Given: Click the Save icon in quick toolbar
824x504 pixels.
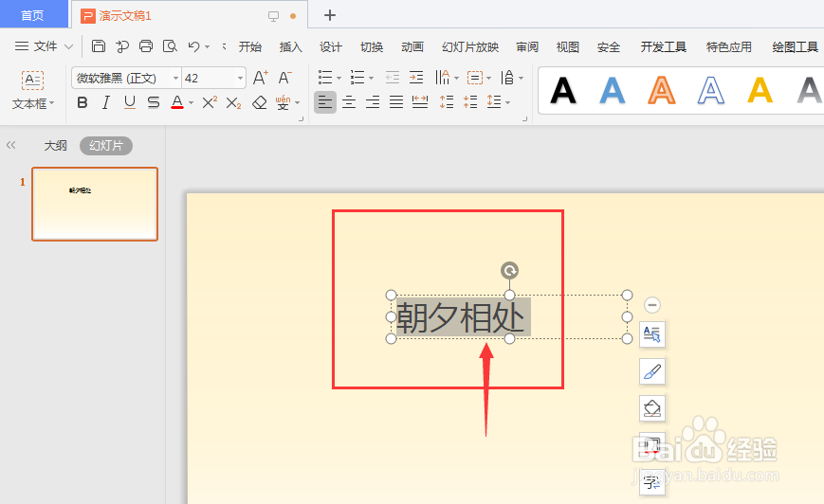Looking at the screenshot, I should (99, 46).
